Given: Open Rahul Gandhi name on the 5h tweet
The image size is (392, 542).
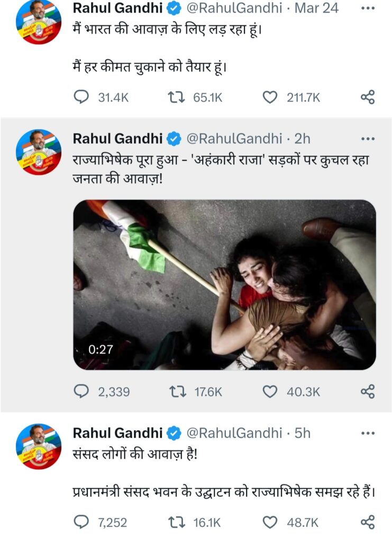Looking at the screenshot, I should coord(117,433).
